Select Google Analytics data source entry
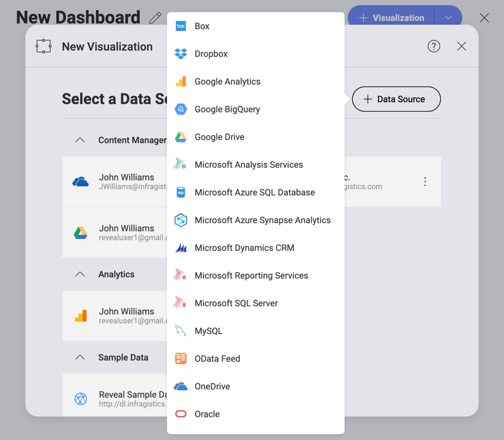This screenshot has width=504, height=440. pos(256,81)
